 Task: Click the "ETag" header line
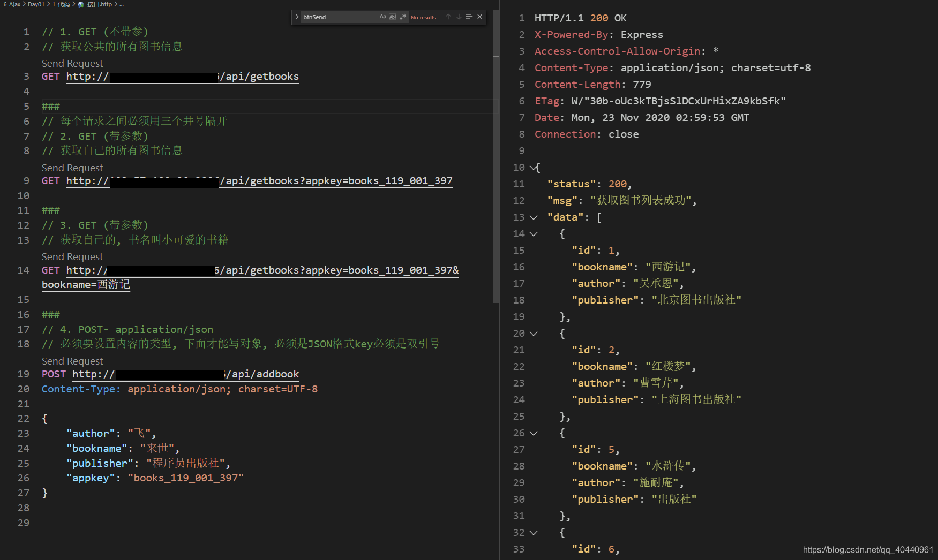pos(660,101)
